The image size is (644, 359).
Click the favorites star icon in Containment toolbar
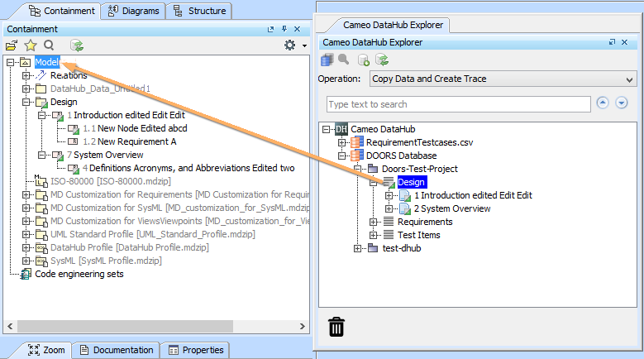coord(31,45)
